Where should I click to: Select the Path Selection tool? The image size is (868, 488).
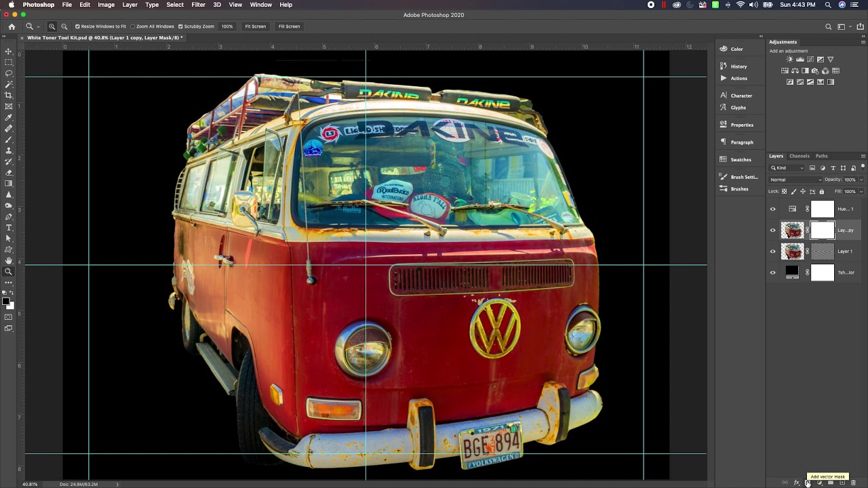(9, 239)
